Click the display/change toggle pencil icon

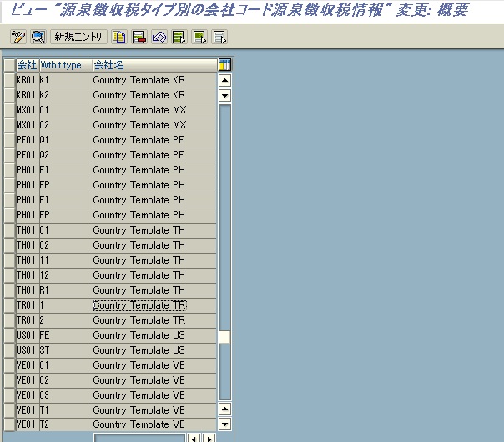(x=18, y=37)
